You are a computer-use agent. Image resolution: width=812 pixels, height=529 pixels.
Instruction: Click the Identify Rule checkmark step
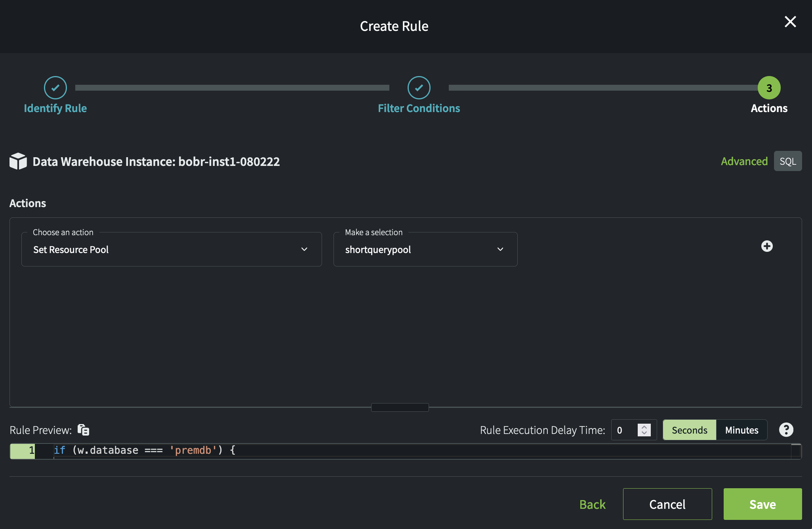[x=55, y=88]
